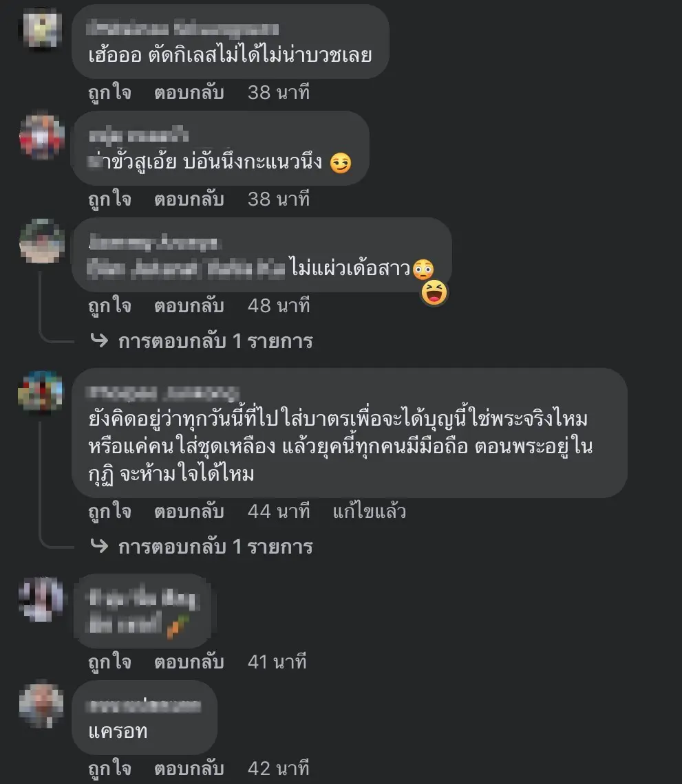Open avatar beside the smirk-emoji comment

41,137
